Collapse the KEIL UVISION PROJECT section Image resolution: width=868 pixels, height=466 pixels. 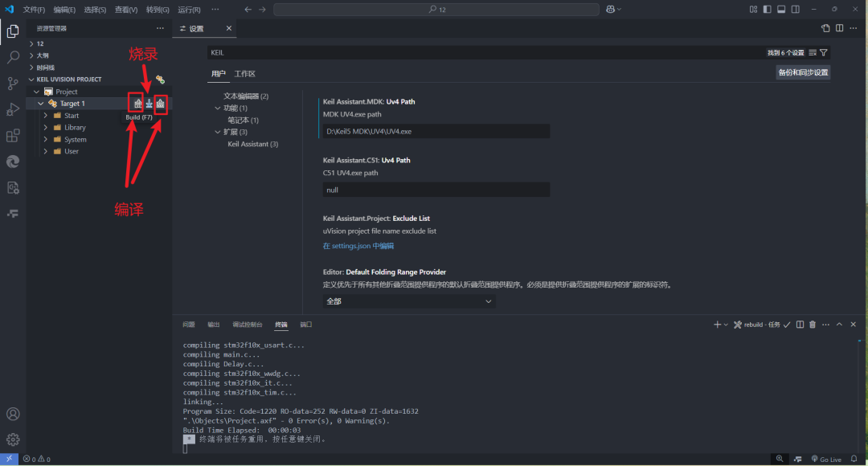(x=31, y=80)
